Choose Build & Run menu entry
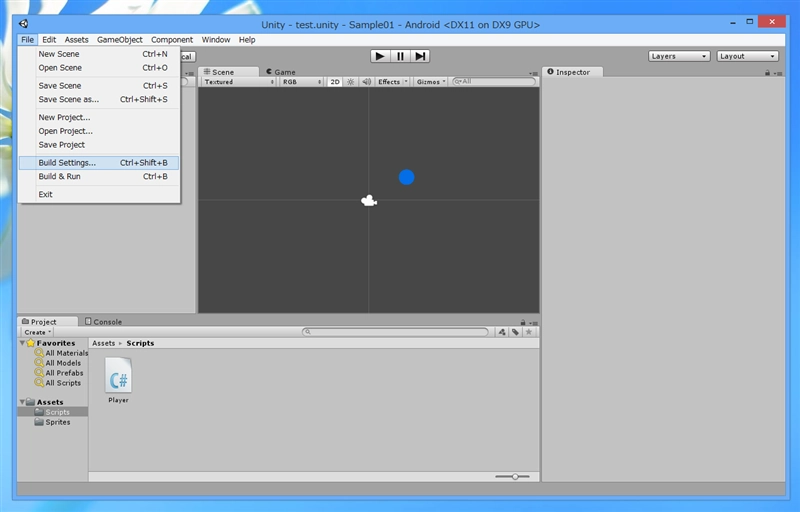This screenshot has width=800, height=512. pos(99,176)
